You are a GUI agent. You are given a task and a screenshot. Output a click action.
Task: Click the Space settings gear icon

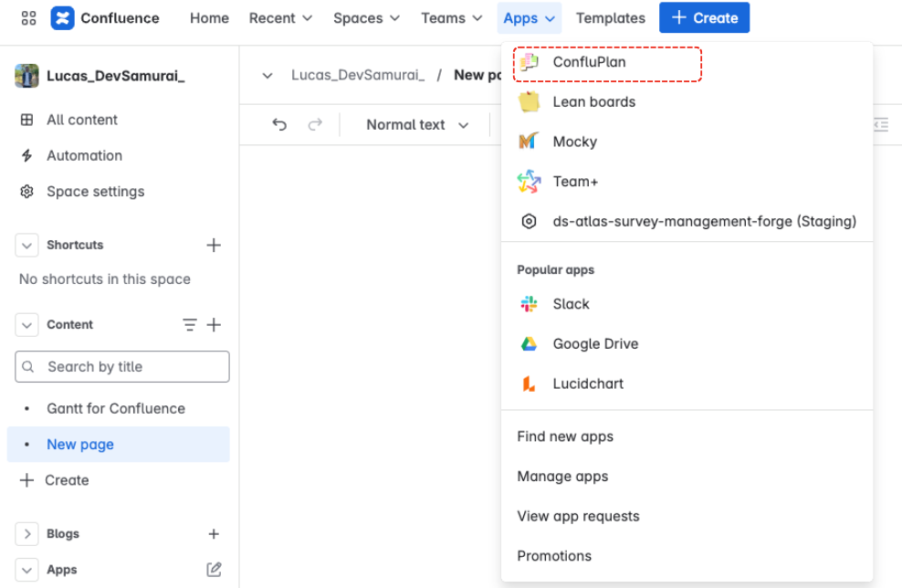pyautogui.click(x=26, y=192)
